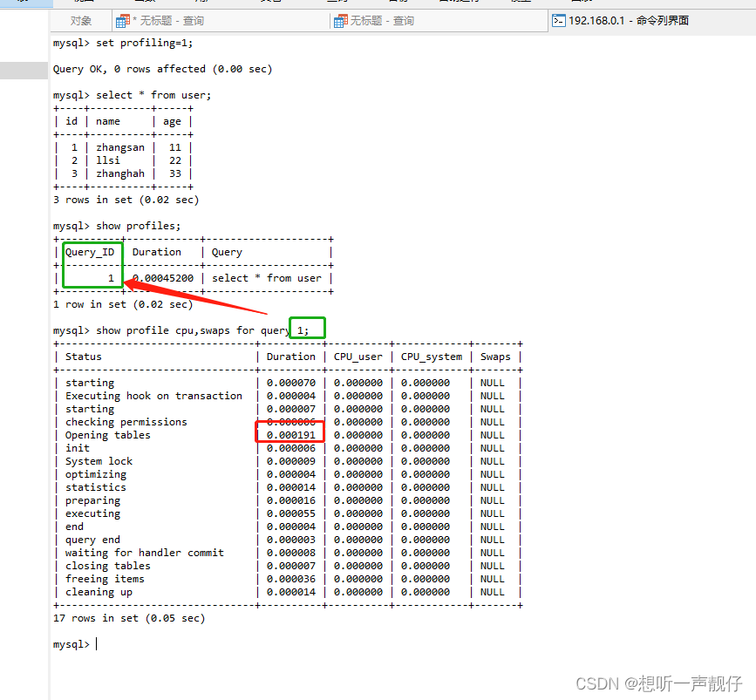Image resolution: width=756 pixels, height=700 pixels.
Task: Click the 'show profile cpu,swaps for query' command
Action: 193,330
